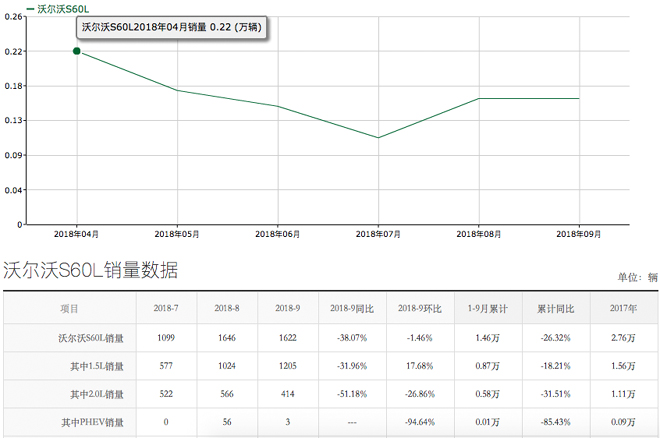Viewport: 660px width, 438px height.
Task: Click the 2017年 column header
Action: (x=623, y=308)
